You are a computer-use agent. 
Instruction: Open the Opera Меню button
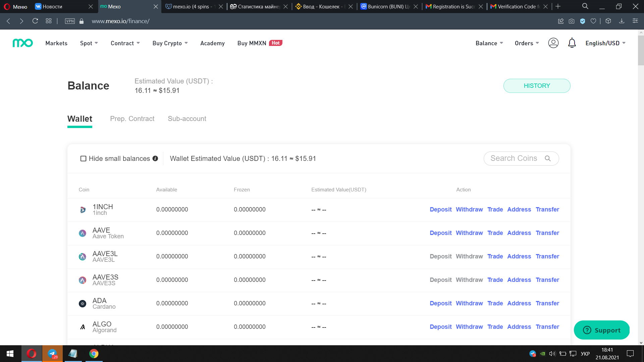(15, 6)
